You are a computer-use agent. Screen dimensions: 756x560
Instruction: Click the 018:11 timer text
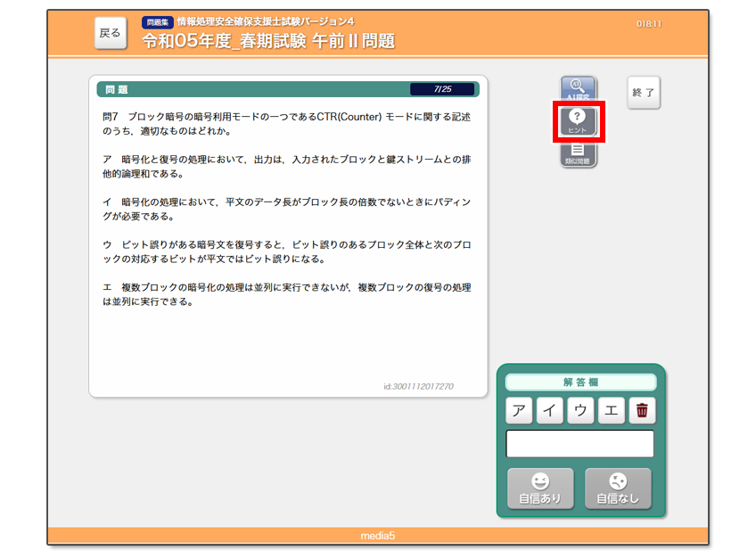pyautogui.click(x=648, y=24)
